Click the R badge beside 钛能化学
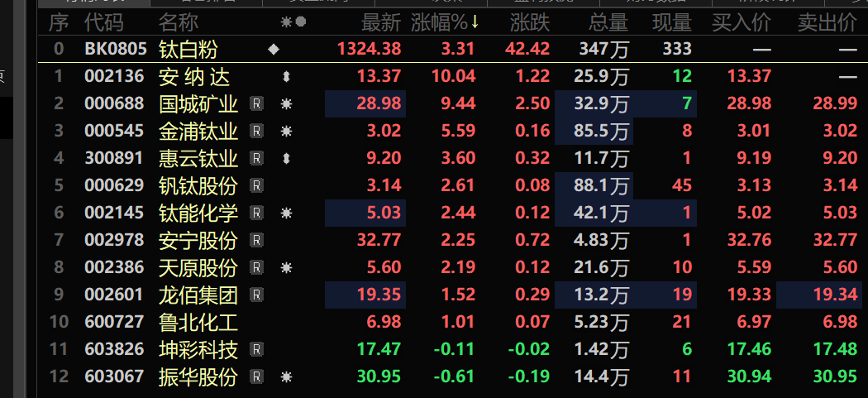868x398 pixels. tap(257, 213)
